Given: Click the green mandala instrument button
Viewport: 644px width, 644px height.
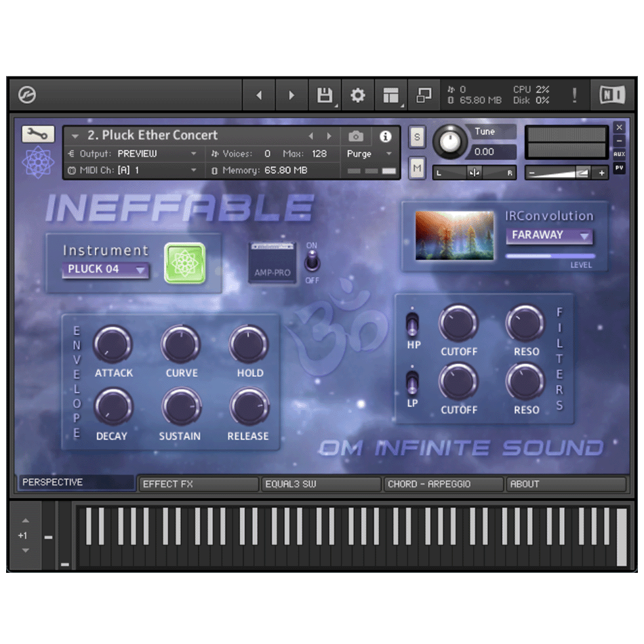Looking at the screenshot, I should 185,263.
